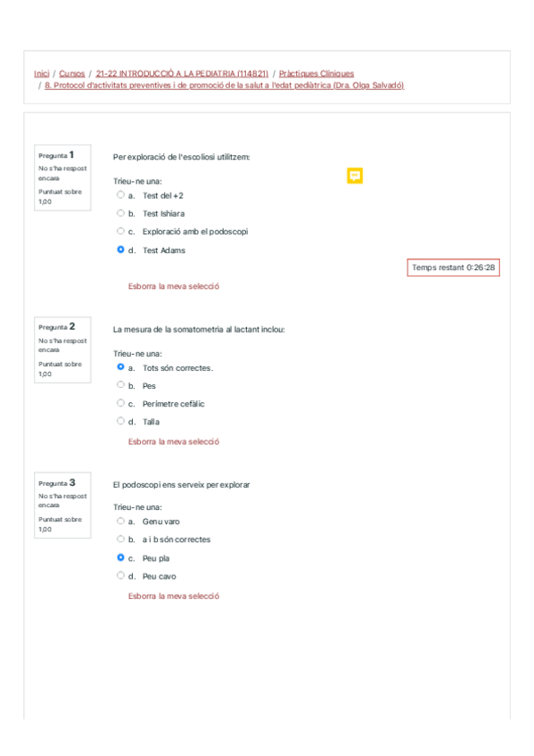Viewport: 534px width, 756px height.
Task: Choose "a i b són correctes" option
Action: (121, 539)
